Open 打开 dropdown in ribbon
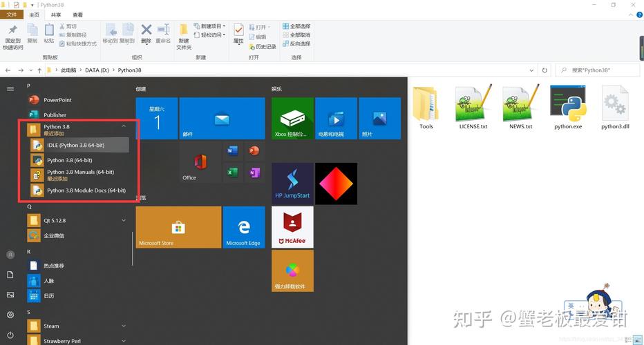The height and width of the screenshot is (345, 644). 260,27
